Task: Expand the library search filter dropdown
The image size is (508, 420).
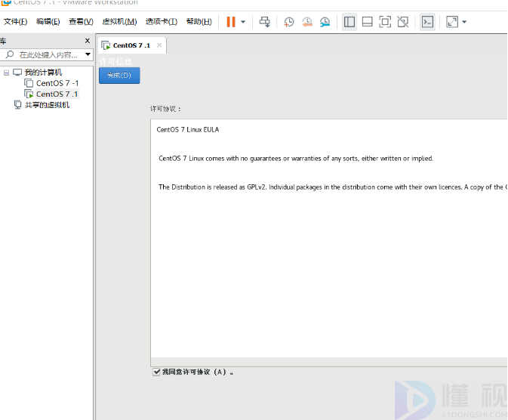Action: point(88,54)
